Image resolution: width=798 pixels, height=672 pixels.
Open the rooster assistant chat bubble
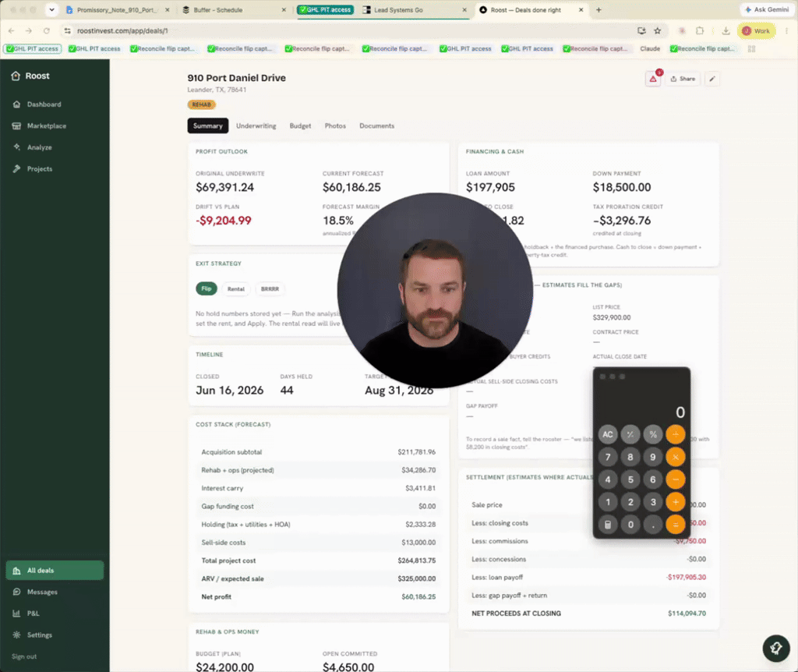coord(775,648)
